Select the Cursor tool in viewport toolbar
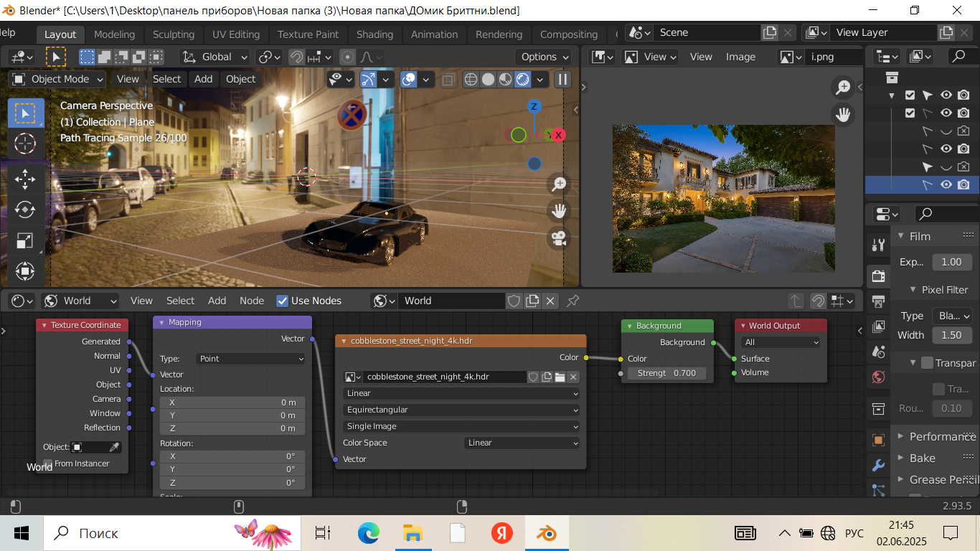 pos(25,143)
